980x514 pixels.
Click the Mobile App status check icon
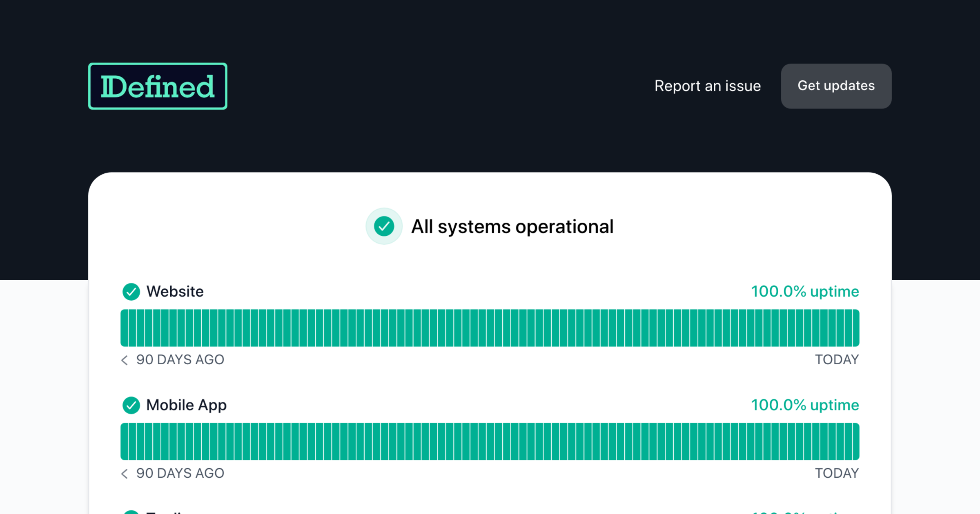pyautogui.click(x=131, y=405)
